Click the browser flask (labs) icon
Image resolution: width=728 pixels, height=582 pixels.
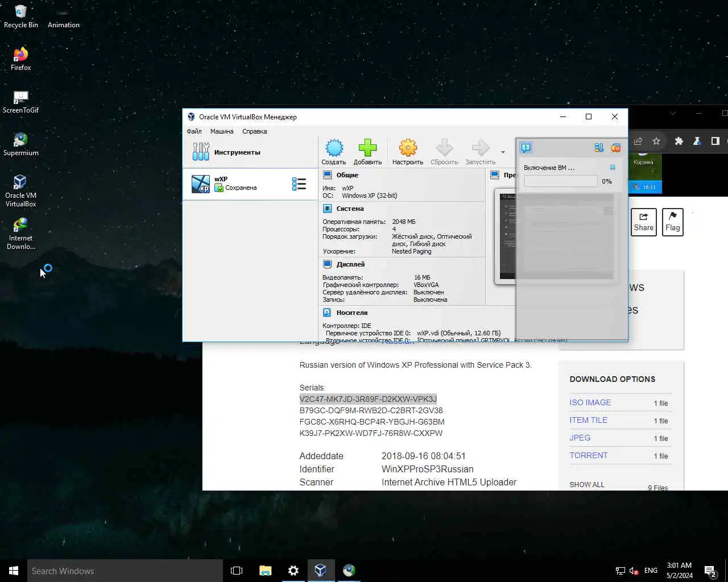pos(697,141)
